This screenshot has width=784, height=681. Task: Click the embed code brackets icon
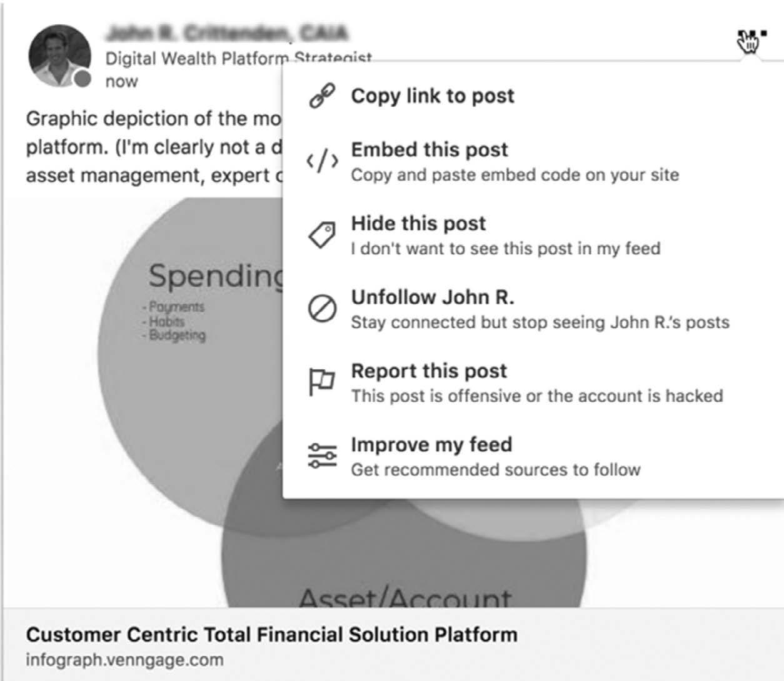point(323,162)
